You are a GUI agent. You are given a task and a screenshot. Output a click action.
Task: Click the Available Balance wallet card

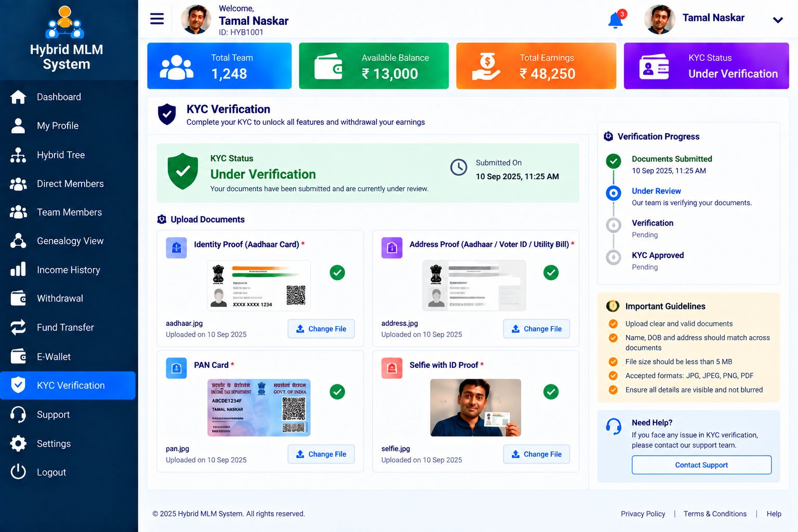pyautogui.click(x=374, y=66)
